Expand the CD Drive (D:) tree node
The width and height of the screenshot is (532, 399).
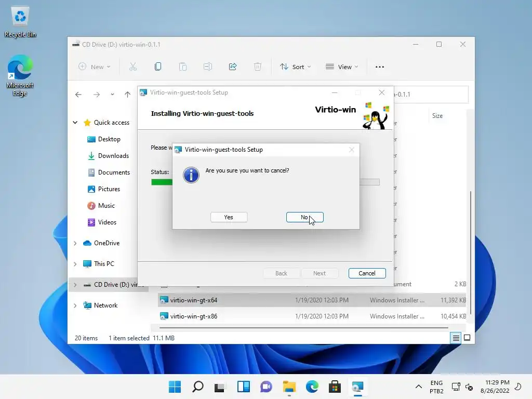pyautogui.click(x=75, y=285)
